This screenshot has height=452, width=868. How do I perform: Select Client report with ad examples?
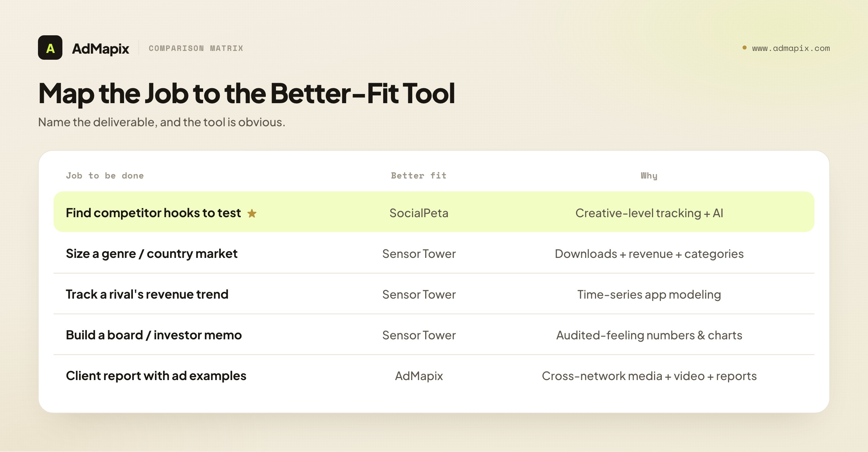click(156, 376)
